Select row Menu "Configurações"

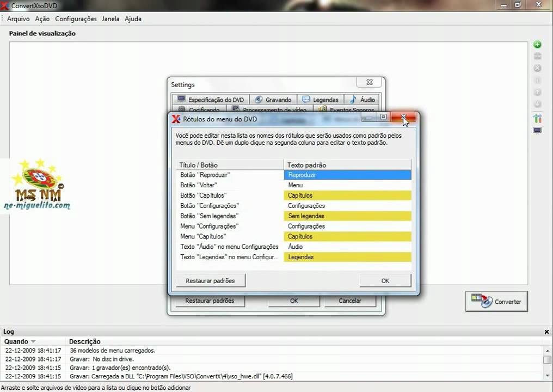[x=230, y=226]
